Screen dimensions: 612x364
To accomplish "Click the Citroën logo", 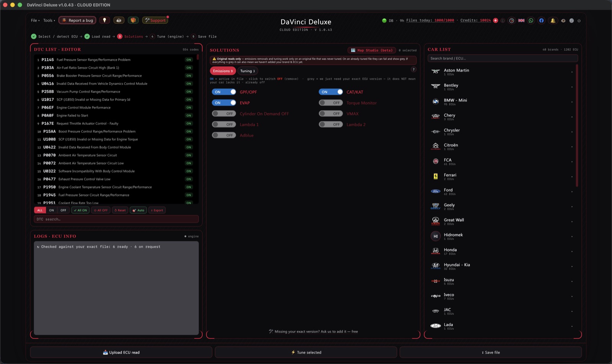I will [x=436, y=146].
